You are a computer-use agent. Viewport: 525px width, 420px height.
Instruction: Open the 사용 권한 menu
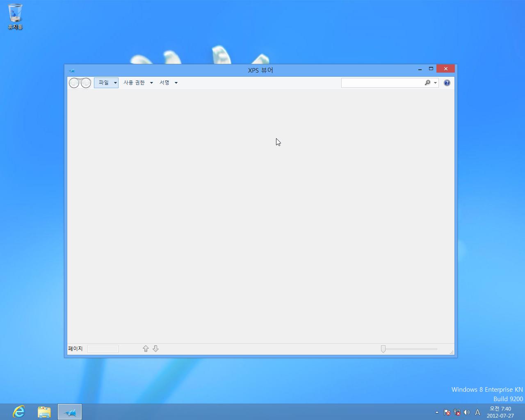click(x=138, y=83)
